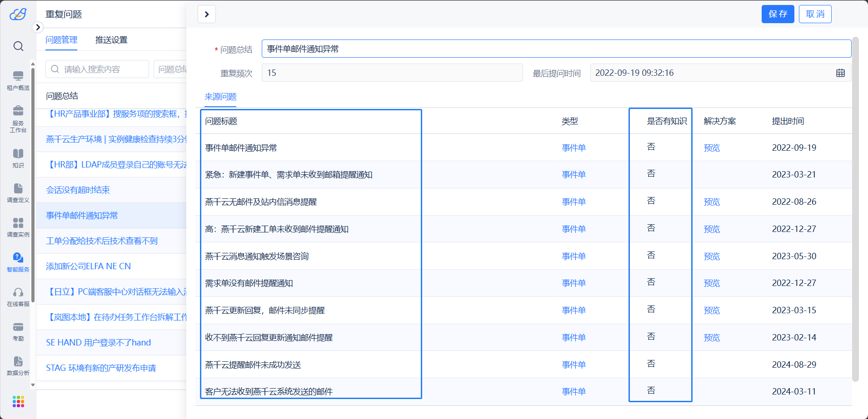Viewport: 868px width, 419px height.
Task: Open 租户概览 in the sidebar
Action: (18, 80)
